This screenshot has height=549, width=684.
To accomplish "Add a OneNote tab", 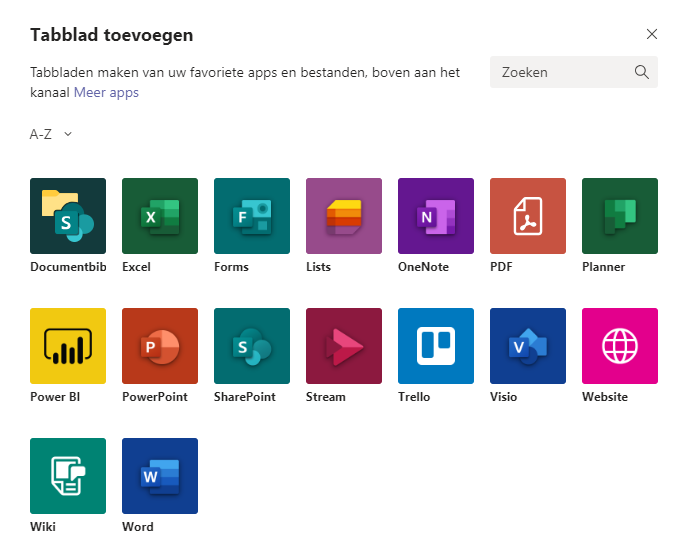I will [436, 216].
